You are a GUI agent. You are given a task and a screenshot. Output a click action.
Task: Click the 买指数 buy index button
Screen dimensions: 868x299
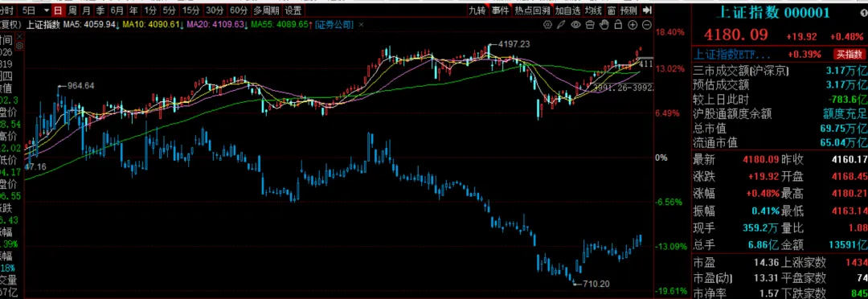pos(850,55)
